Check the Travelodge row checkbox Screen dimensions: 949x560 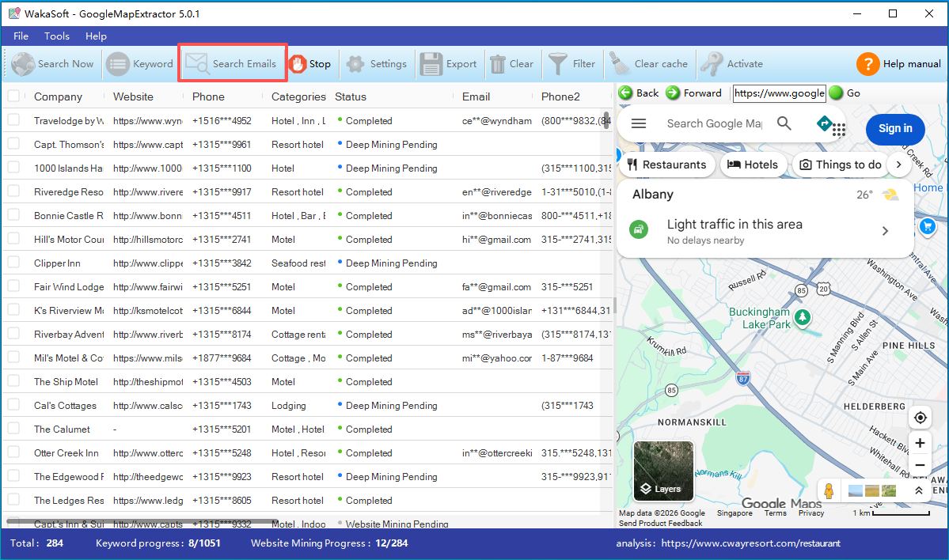13,119
